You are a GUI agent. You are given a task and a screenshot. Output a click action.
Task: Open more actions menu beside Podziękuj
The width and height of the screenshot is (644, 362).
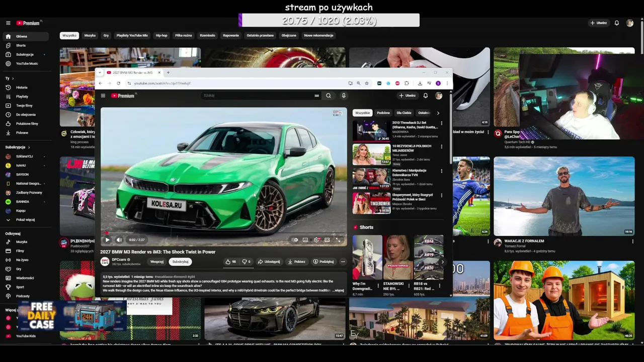[343, 262]
